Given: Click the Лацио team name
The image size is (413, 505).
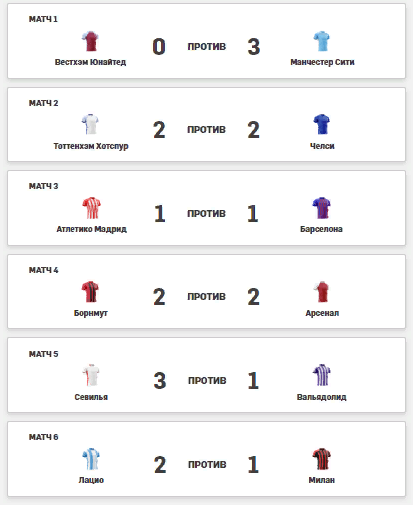Looking at the screenshot, I should click(91, 480).
